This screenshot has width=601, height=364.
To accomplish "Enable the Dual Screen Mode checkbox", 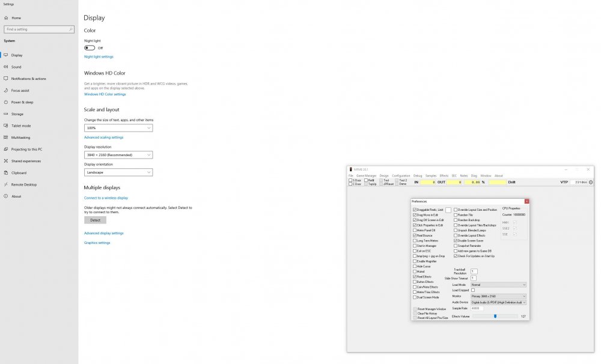I will click(x=415, y=297).
